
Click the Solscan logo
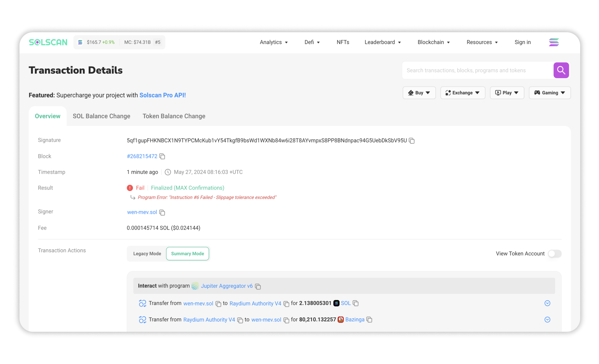(48, 42)
